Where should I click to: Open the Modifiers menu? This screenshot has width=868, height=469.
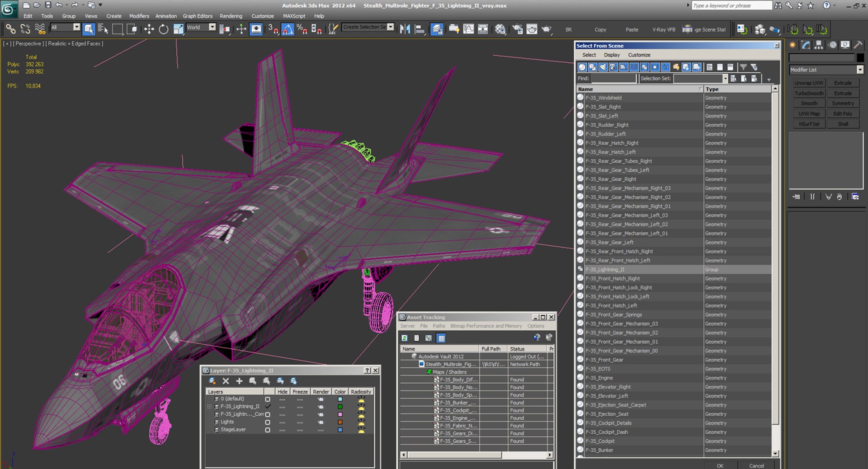click(139, 16)
